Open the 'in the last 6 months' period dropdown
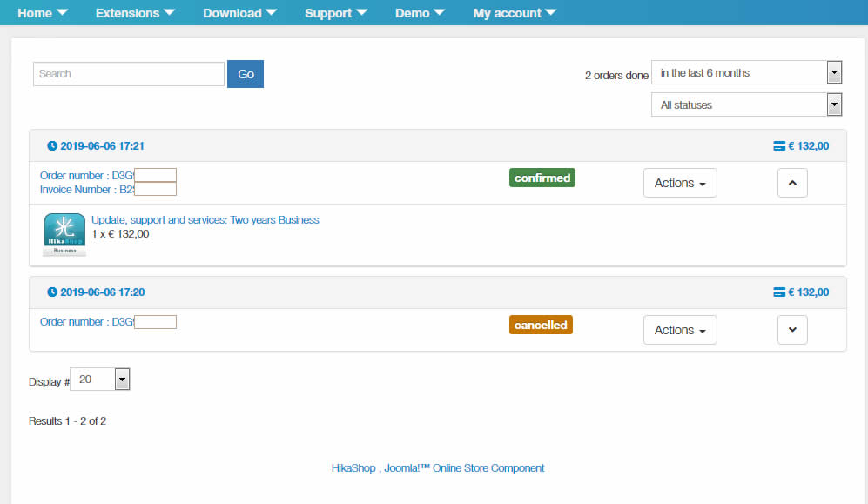The height and width of the screenshot is (504, 868). coord(746,73)
